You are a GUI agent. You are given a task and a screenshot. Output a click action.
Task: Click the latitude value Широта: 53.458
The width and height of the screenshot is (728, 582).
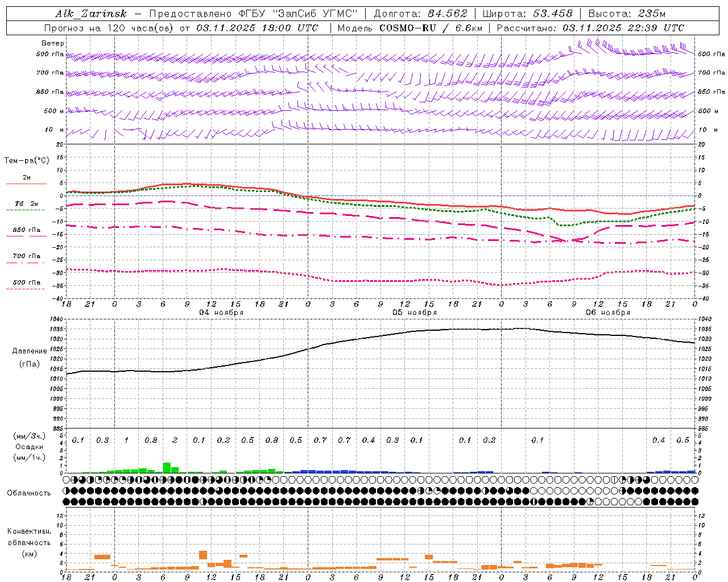527,14
